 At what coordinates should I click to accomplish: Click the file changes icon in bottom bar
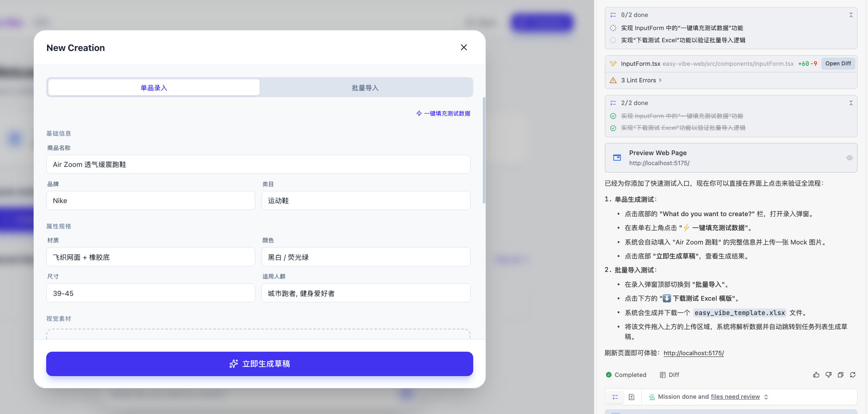(x=631, y=397)
